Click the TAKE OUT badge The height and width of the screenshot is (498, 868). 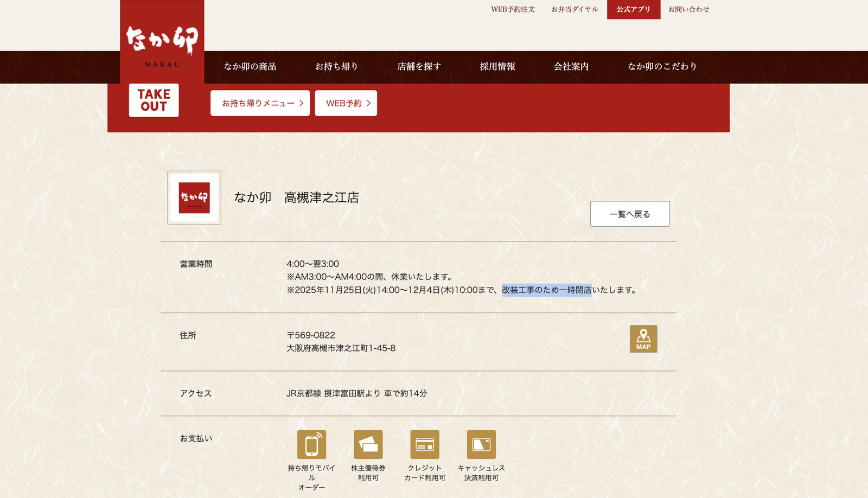tap(154, 100)
